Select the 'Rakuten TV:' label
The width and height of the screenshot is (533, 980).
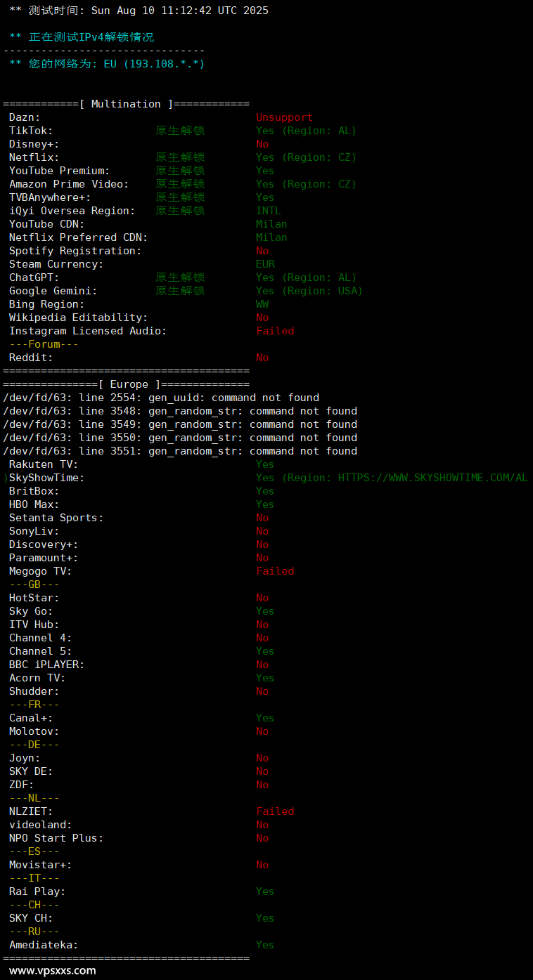click(x=44, y=464)
